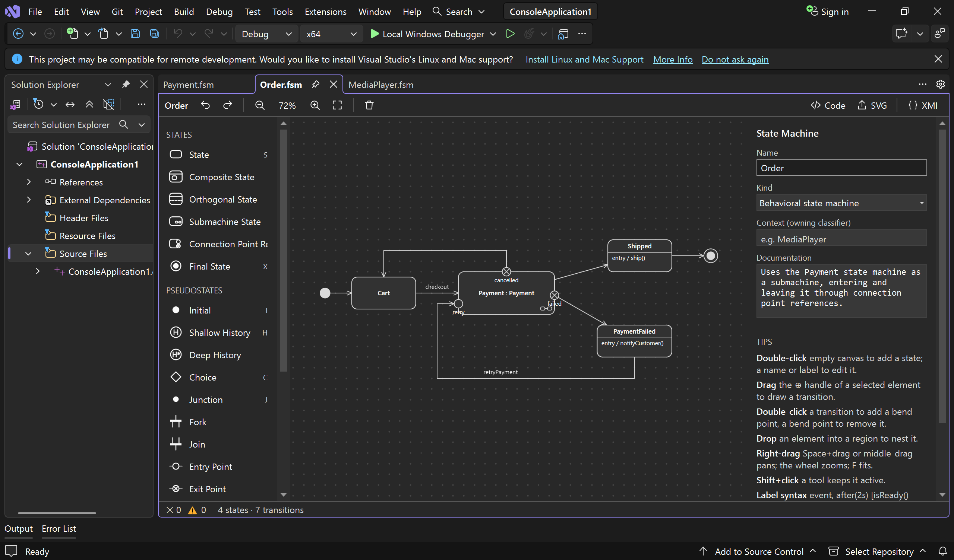This screenshot has height=560, width=954.
Task: Open x64 platform dropdown
Action: (331, 34)
